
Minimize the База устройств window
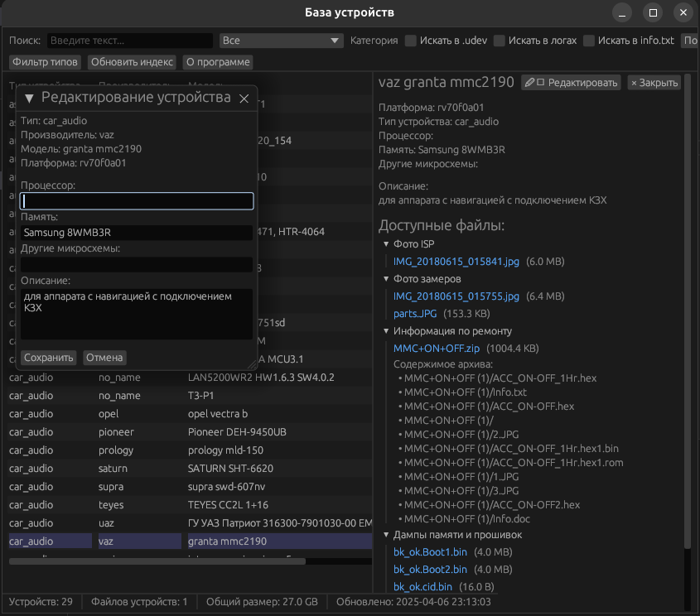click(621, 13)
